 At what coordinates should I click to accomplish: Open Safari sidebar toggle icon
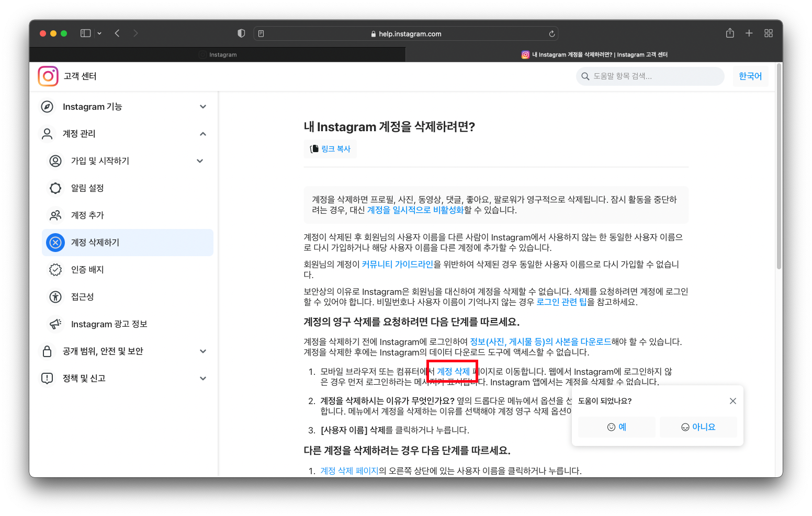point(85,33)
